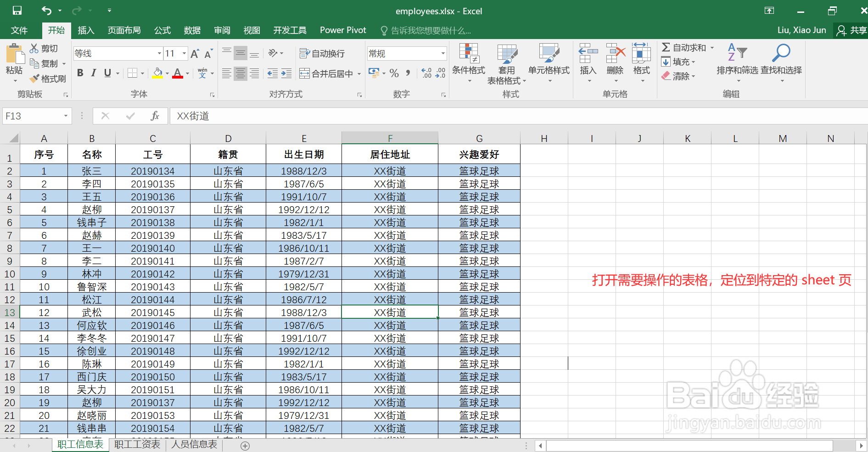868x452 pixels.
Task: Expand the 合并后居中 dropdown arrow
Action: pyautogui.click(x=359, y=73)
